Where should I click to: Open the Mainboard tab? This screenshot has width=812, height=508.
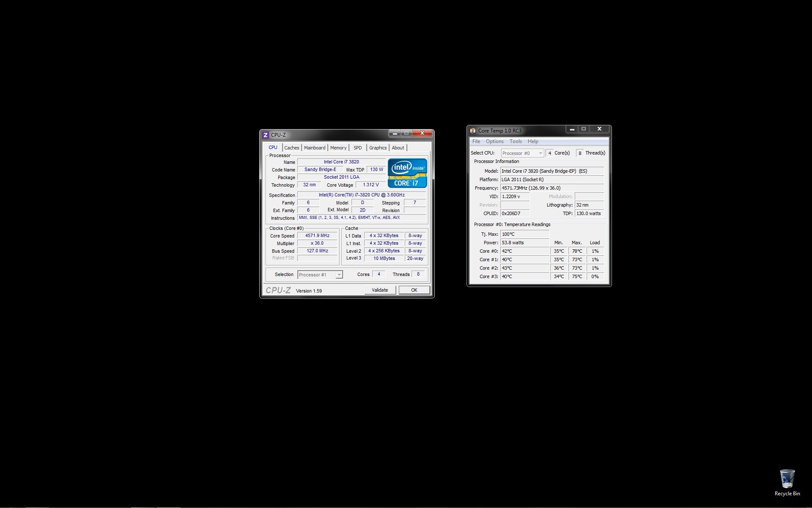click(x=315, y=148)
